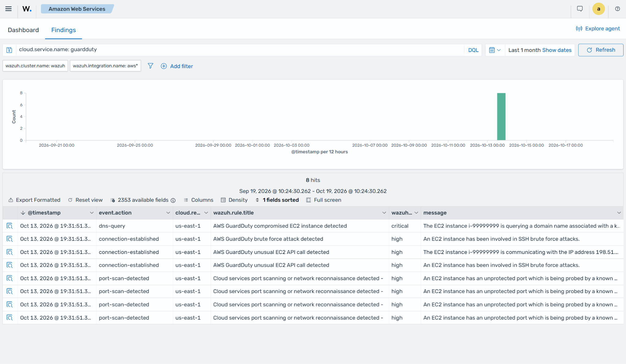Inspect document for dns-query row
Screen dimensions: 626x364
pos(10,226)
